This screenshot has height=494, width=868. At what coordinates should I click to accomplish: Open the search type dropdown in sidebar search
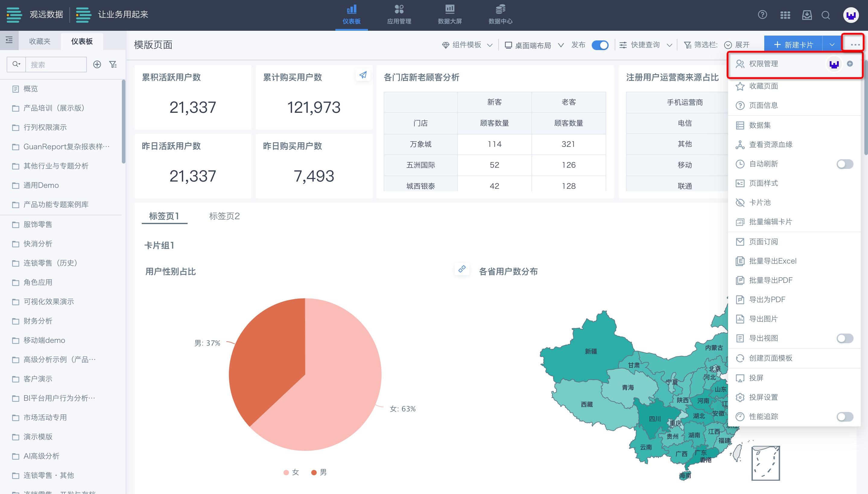tap(16, 64)
